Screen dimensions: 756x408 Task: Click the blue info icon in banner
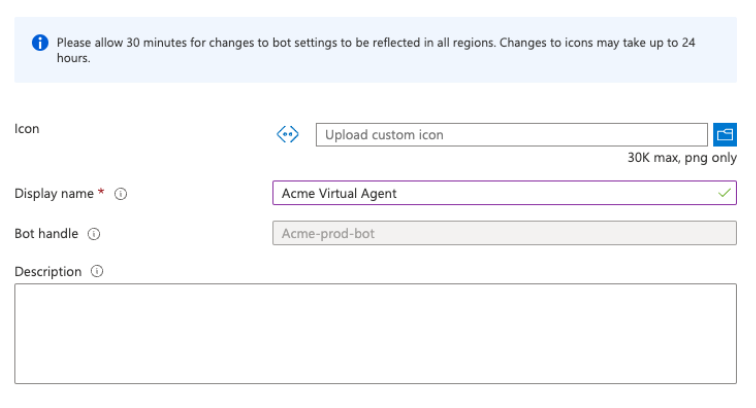(40, 42)
